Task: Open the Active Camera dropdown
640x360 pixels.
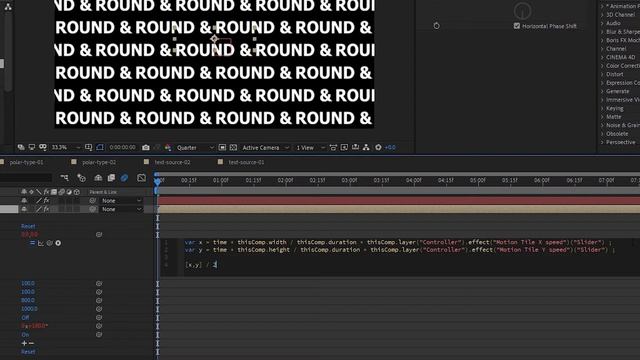Action: 265,147
